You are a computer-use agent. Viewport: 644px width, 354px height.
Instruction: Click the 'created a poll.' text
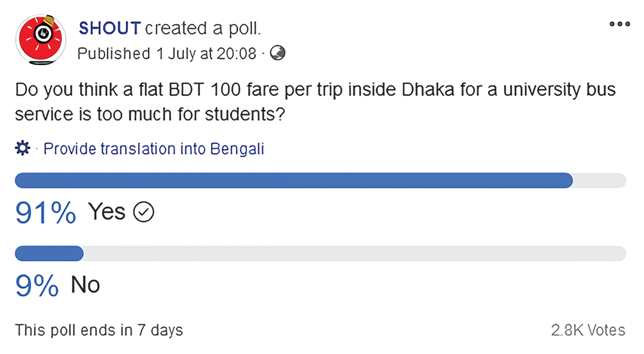pos(203,28)
